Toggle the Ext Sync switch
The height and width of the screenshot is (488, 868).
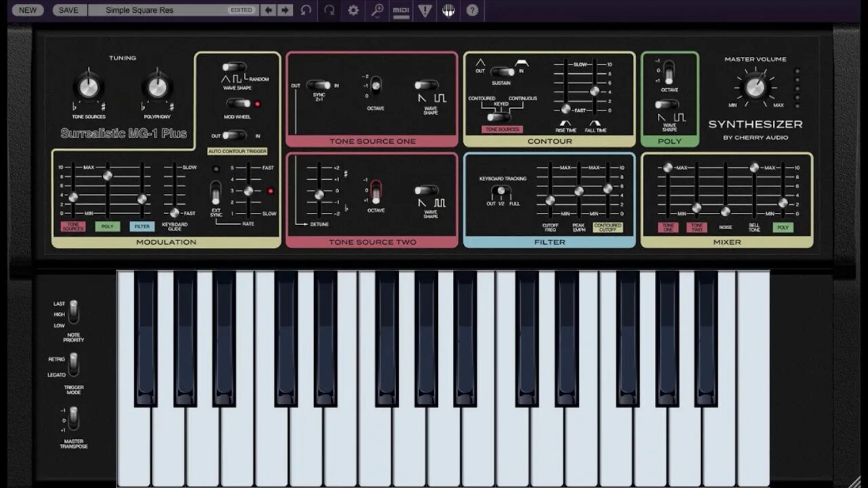click(x=216, y=193)
